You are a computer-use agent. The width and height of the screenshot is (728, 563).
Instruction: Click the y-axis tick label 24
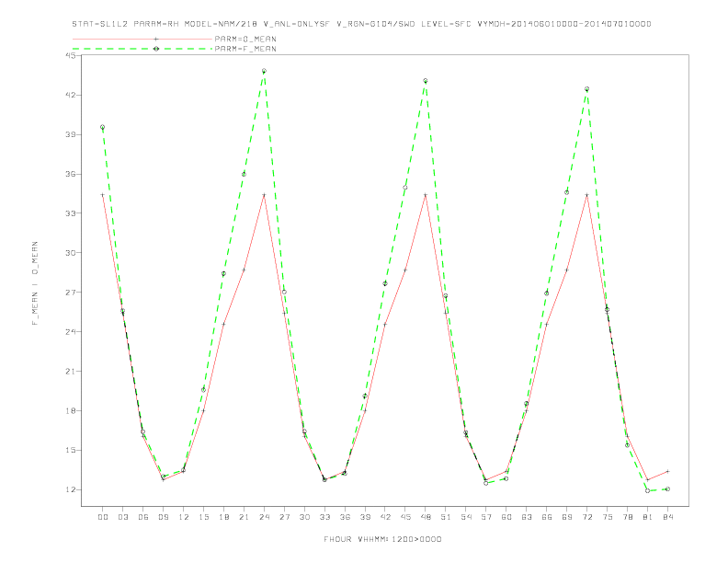click(71, 332)
